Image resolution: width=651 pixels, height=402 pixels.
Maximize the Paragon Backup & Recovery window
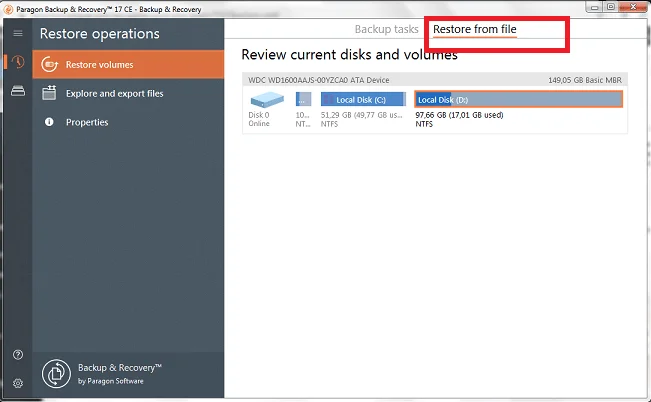point(610,6)
